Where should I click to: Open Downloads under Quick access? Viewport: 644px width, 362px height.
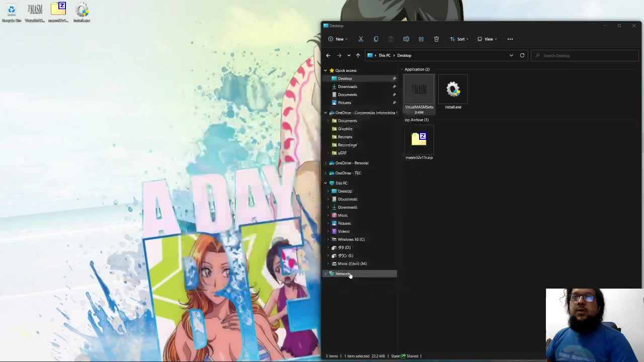tap(347, 86)
